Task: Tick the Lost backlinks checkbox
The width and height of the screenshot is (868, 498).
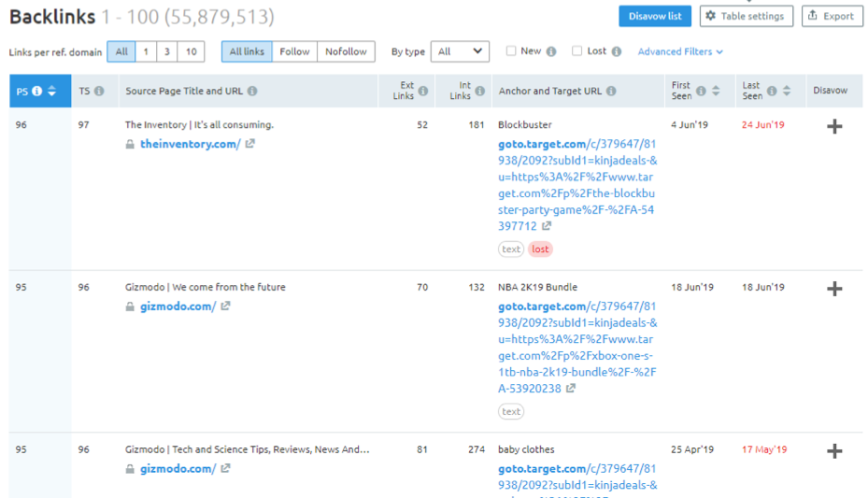Action: 576,51
